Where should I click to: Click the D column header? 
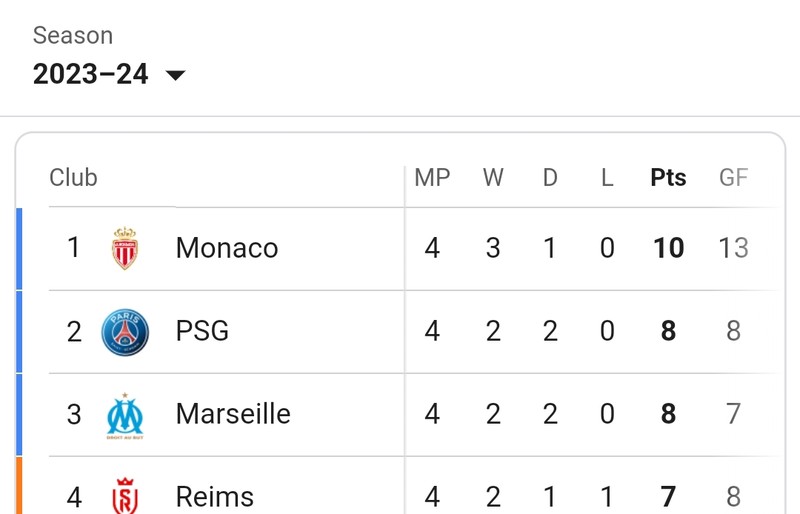coord(550,178)
